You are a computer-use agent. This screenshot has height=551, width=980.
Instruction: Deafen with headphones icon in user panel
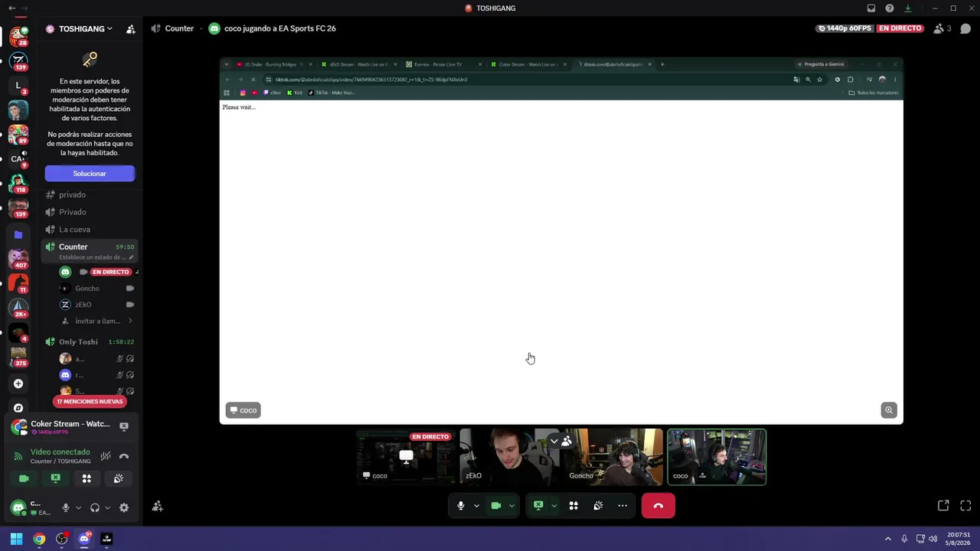[x=95, y=507]
